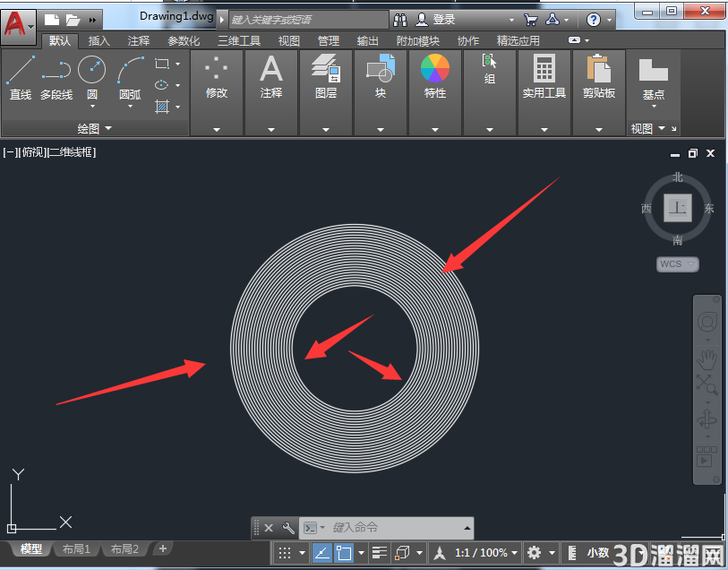The width and height of the screenshot is (728, 570).
Task: Open the 修改 modify panel
Action: [217, 93]
